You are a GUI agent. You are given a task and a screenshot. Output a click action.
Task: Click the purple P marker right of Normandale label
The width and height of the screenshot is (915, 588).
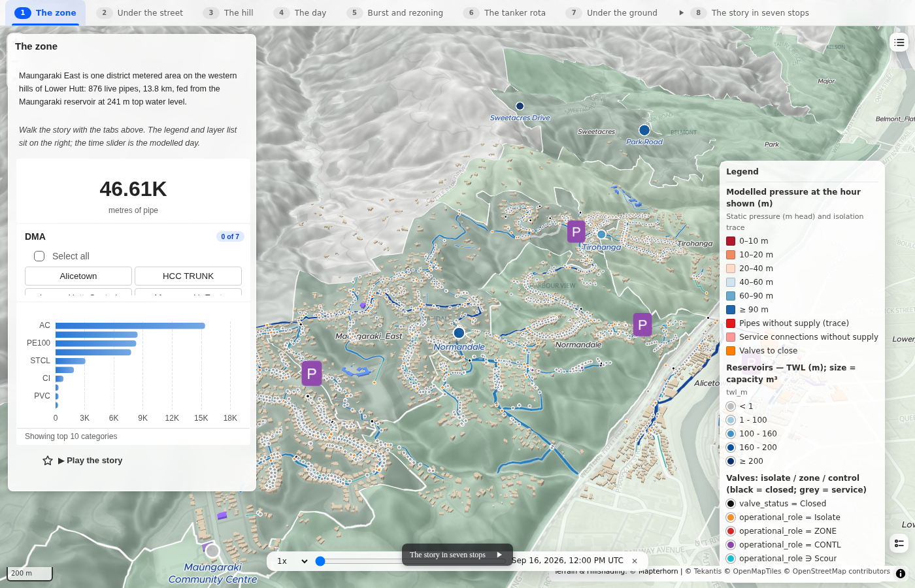click(x=642, y=324)
